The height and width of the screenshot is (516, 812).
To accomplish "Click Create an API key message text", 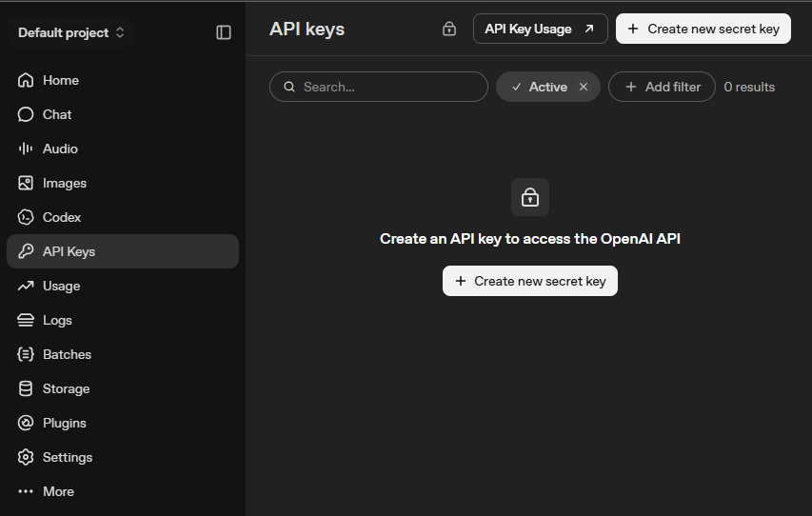I will (x=530, y=239).
